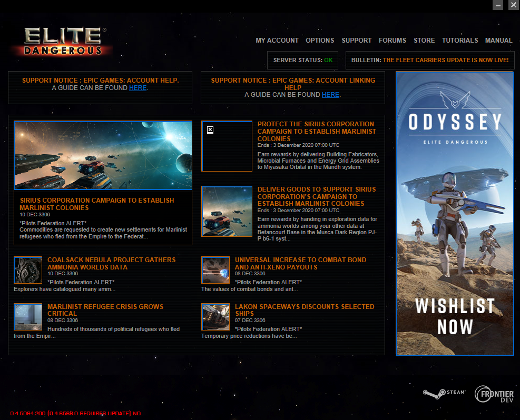Click the '07 DEC 3306' date under Lakon Spaceways
The height and width of the screenshot is (420, 520).
coord(250,321)
